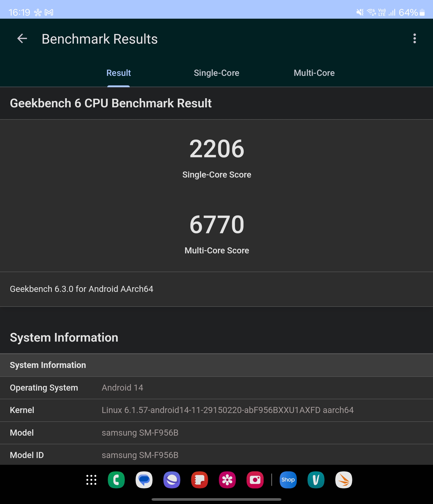Open the Messages chat bubble app
This screenshot has height=504, width=433.
tap(144, 480)
